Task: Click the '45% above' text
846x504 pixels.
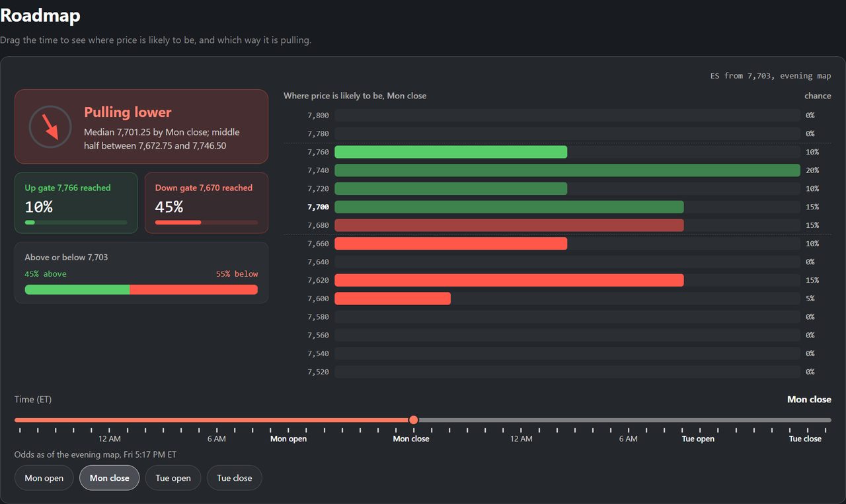Action: pos(46,274)
